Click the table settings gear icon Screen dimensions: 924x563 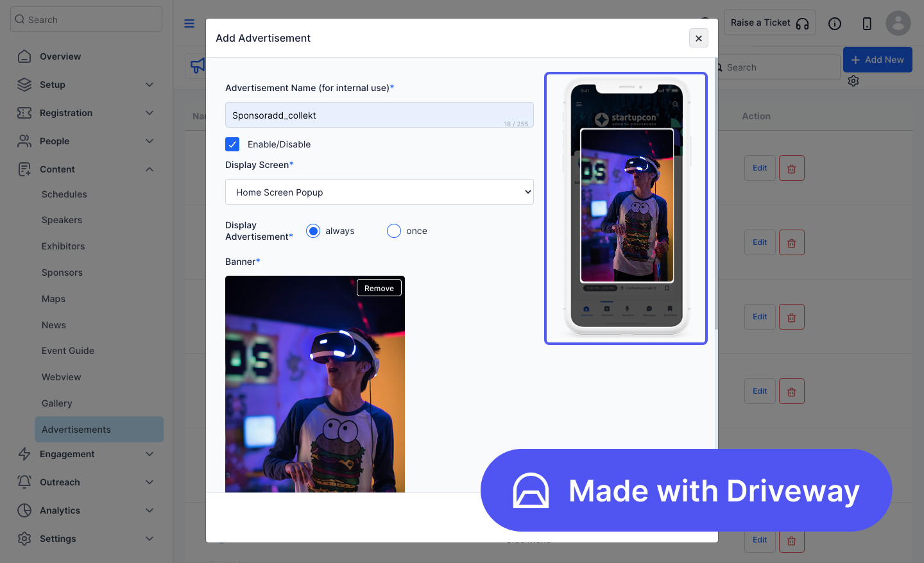tap(853, 81)
